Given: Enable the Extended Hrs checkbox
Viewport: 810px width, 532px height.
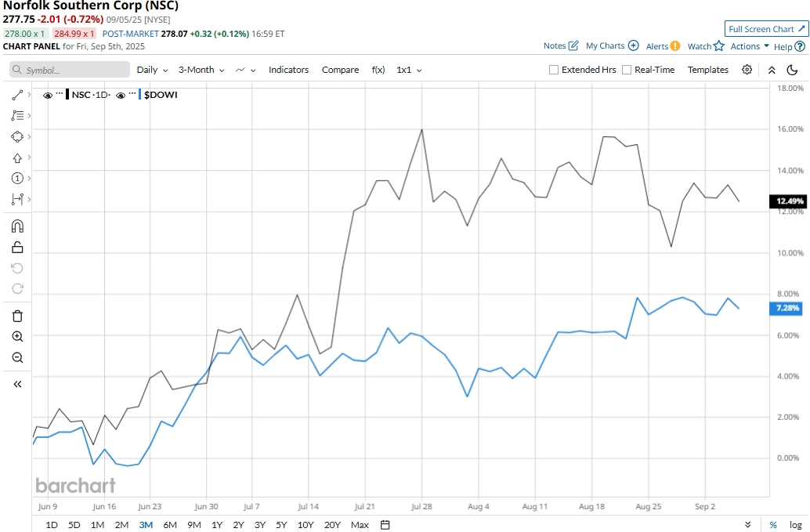Looking at the screenshot, I should [554, 70].
